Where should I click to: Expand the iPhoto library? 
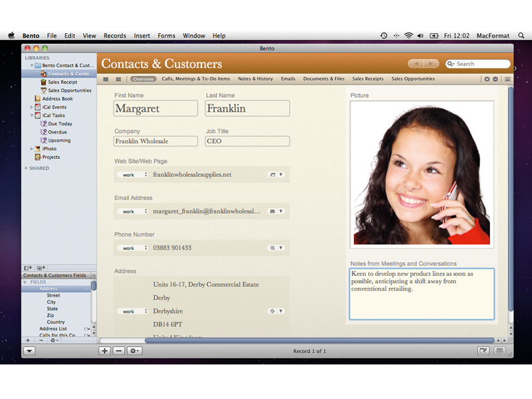(x=31, y=148)
